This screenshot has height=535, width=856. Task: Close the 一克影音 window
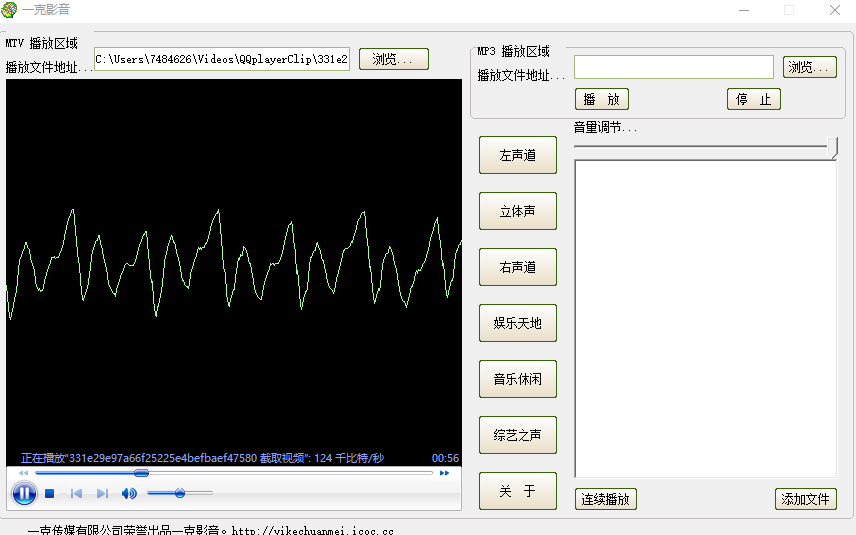[835, 10]
